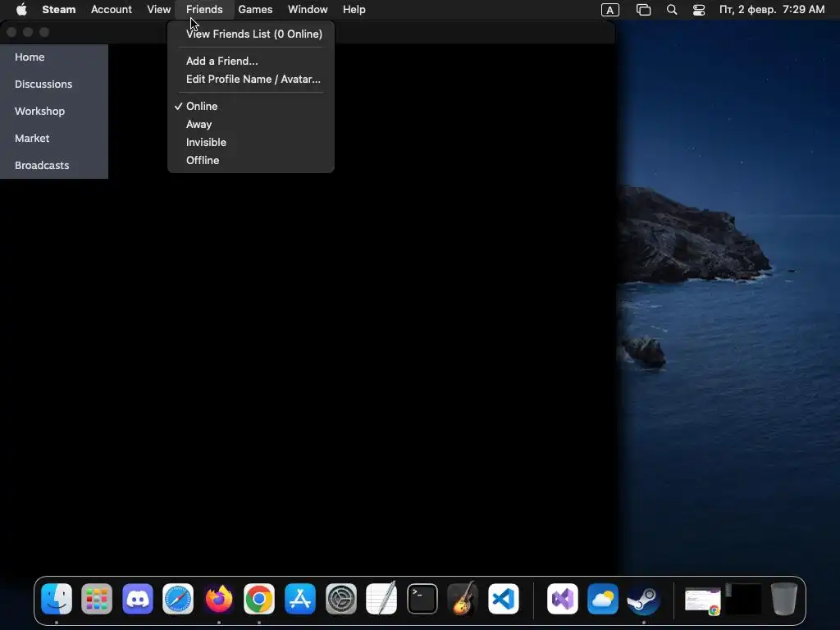The height and width of the screenshot is (630, 840).
Task: Click the date and time in menu bar
Action: click(x=771, y=10)
